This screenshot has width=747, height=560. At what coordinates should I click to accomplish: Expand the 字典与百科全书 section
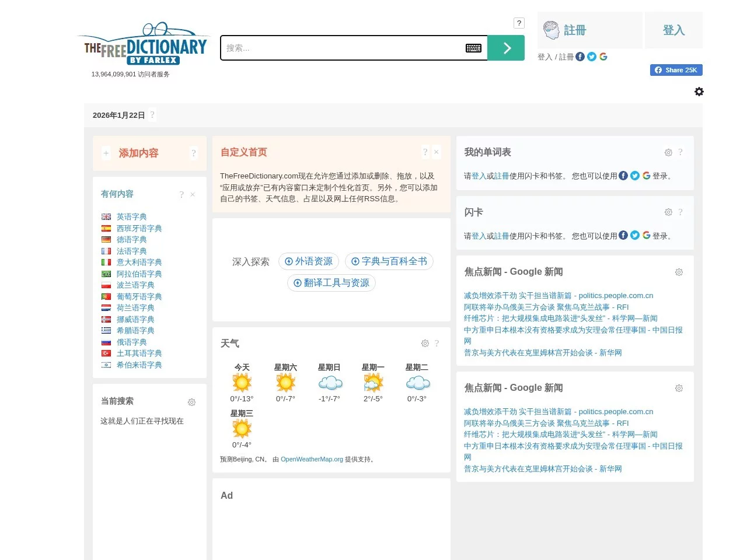(x=389, y=261)
